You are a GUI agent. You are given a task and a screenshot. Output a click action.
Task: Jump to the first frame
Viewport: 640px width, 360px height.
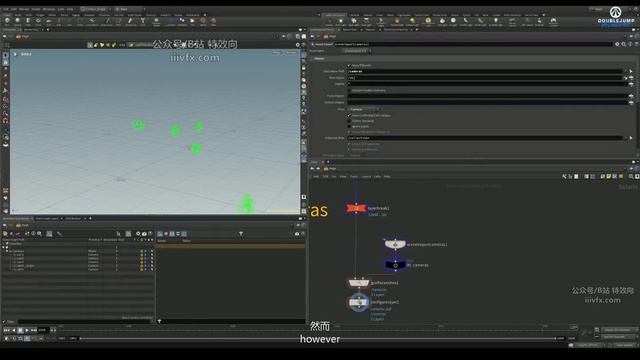tap(7, 330)
